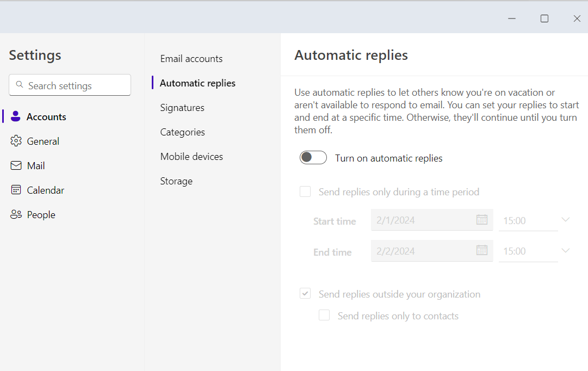Click the People icon in sidebar
The image size is (588, 371).
pyautogui.click(x=16, y=214)
